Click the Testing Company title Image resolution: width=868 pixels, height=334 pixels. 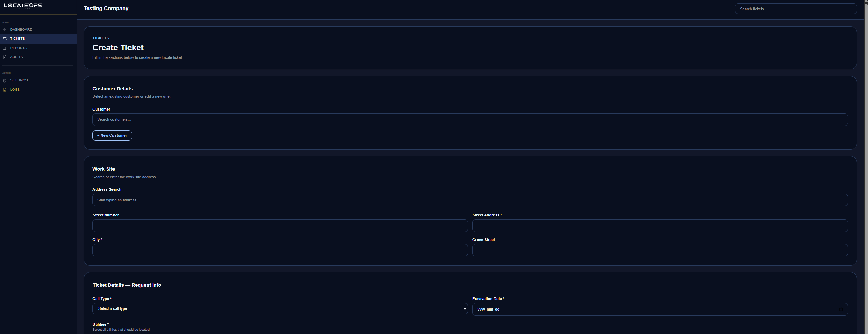pos(106,9)
